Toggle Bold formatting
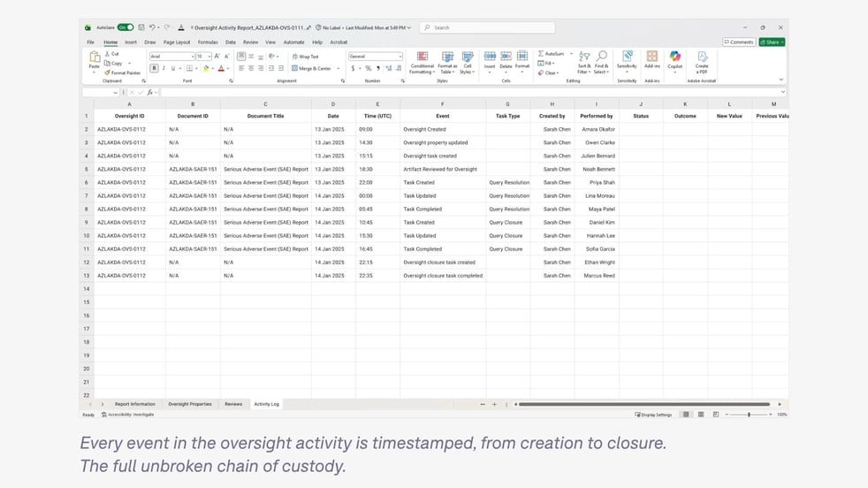 coord(154,68)
